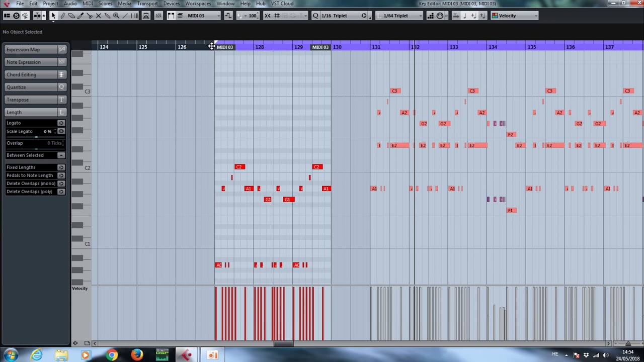This screenshot has width=644, height=362.
Task: Open the File menu
Action: 20,4
